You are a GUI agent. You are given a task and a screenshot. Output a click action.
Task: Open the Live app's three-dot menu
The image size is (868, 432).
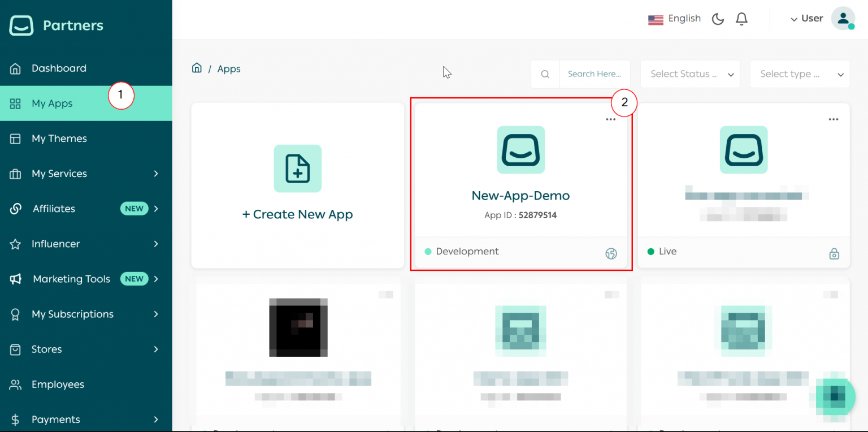833,119
